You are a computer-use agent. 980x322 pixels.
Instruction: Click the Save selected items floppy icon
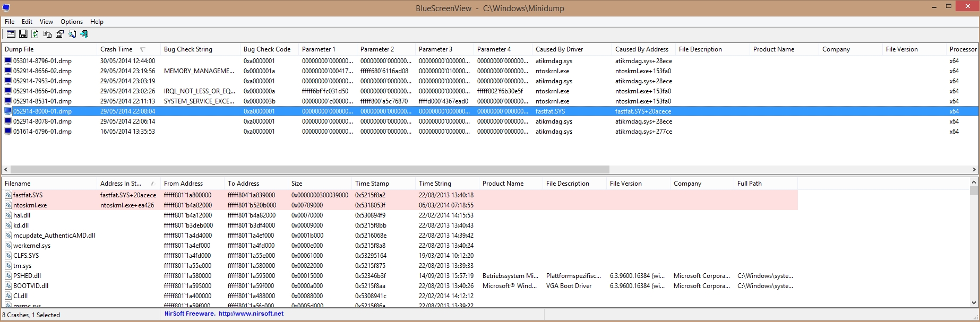(x=23, y=34)
